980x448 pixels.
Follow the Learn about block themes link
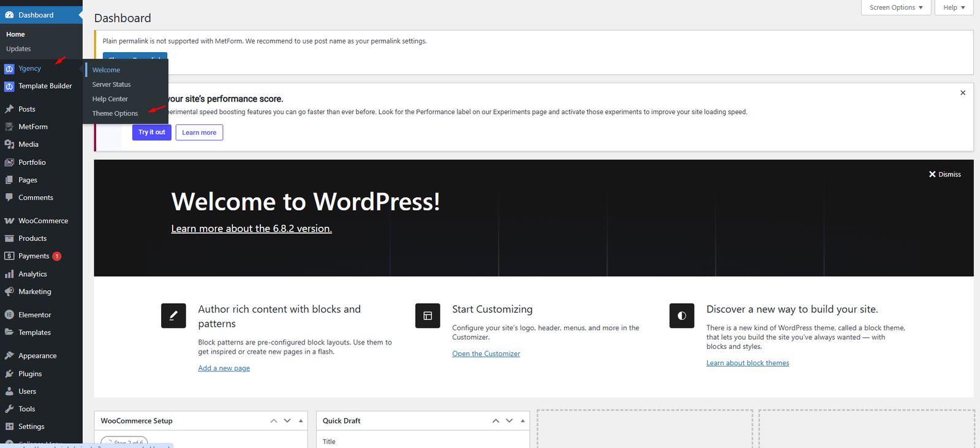click(747, 363)
